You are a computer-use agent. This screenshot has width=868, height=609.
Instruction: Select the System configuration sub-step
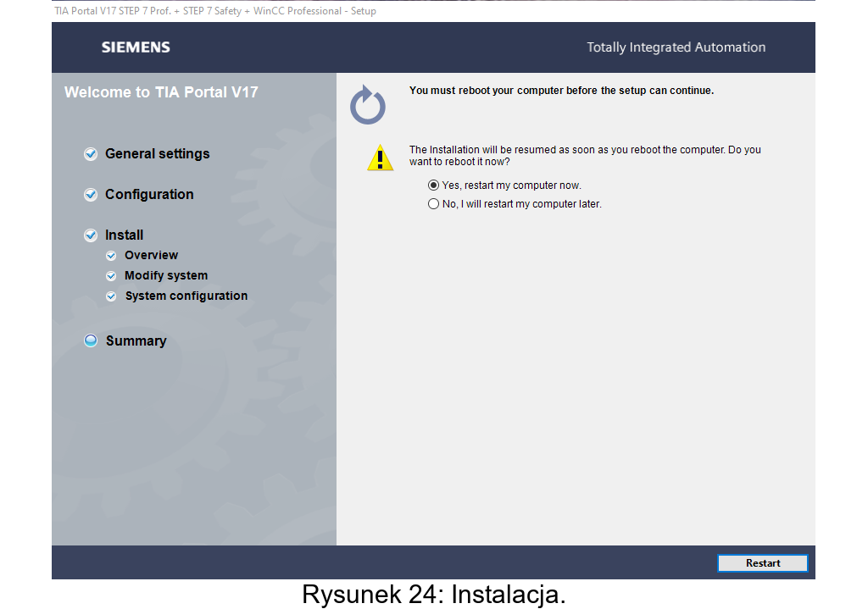(186, 296)
